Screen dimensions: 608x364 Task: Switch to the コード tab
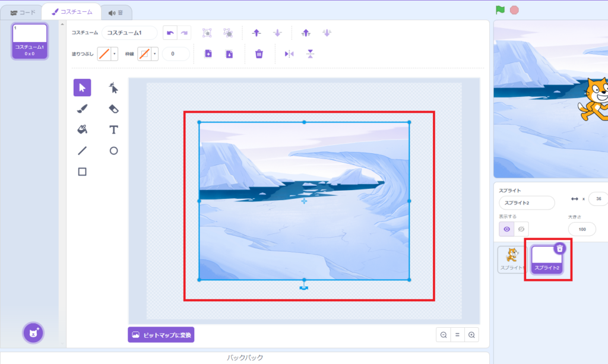23,12
